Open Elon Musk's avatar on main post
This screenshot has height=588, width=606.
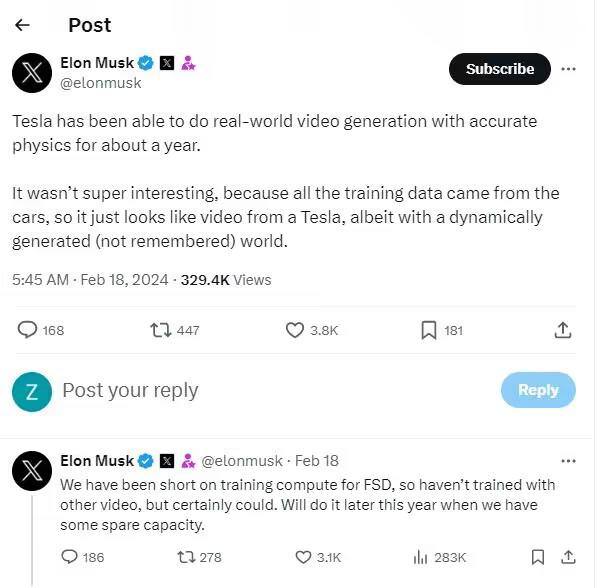click(x=32, y=73)
